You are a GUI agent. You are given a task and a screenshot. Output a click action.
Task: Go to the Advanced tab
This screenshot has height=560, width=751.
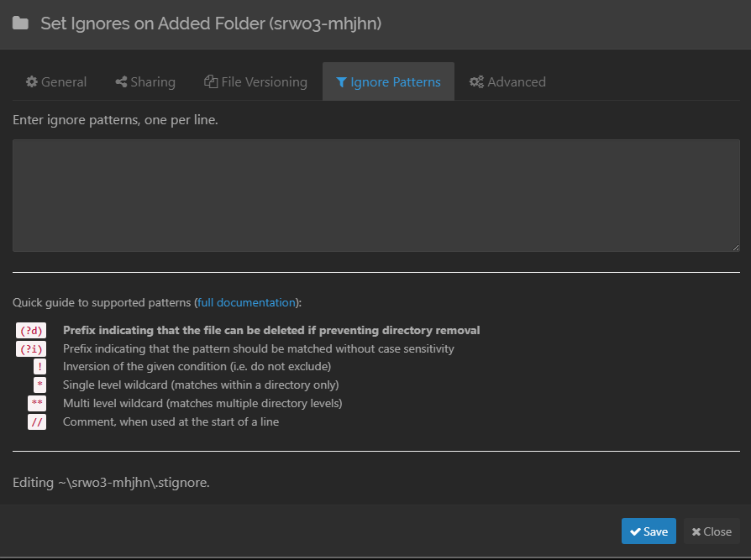click(507, 82)
